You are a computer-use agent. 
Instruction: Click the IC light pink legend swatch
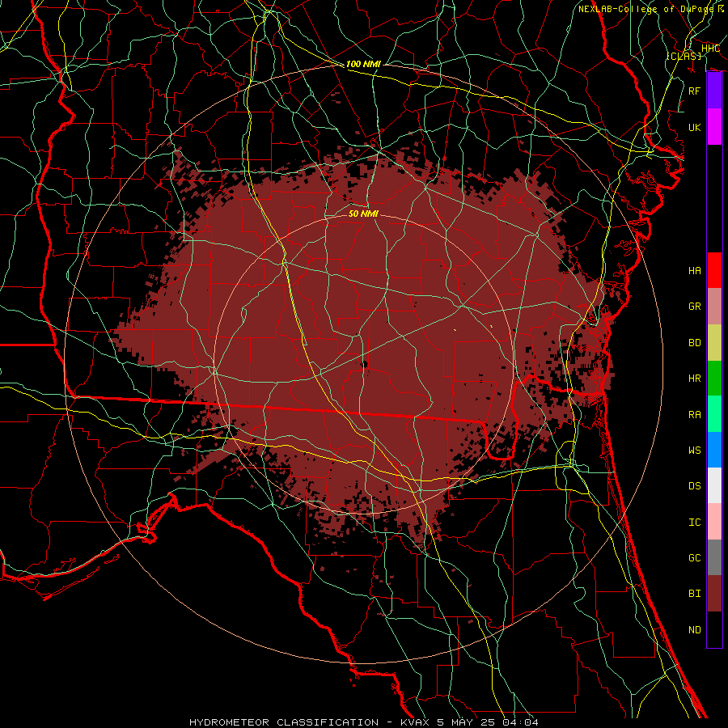point(714,522)
